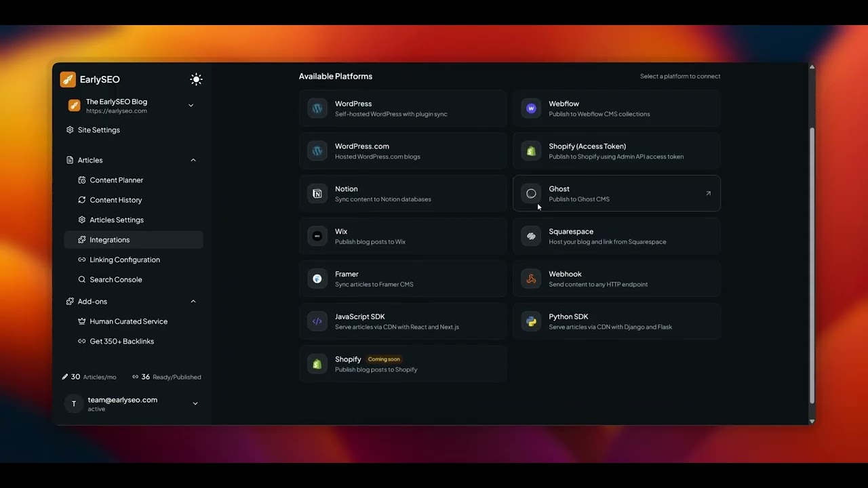Image resolution: width=868 pixels, height=488 pixels.
Task: Click the Add-ons section label
Action: coord(92,302)
